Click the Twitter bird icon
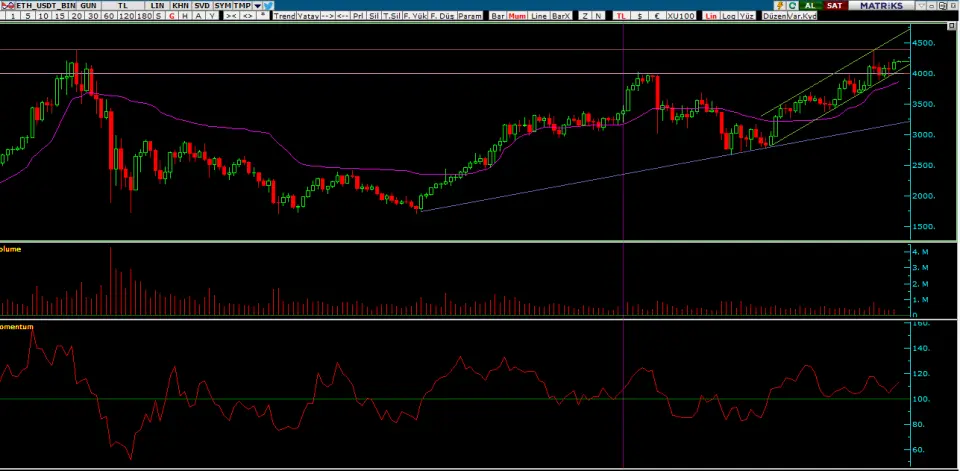960x471 pixels. pos(269,5)
